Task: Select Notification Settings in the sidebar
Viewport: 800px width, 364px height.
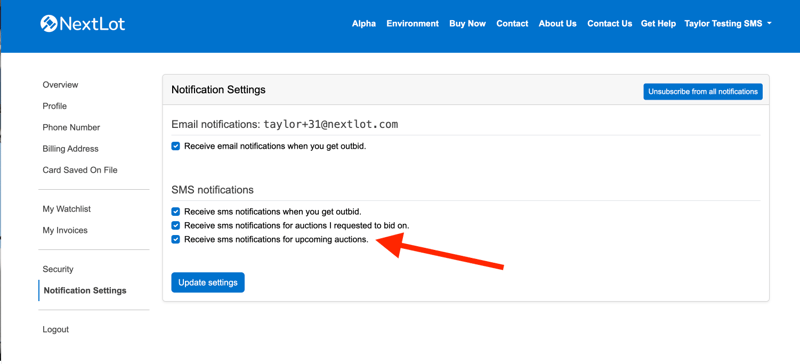Action: (85, 290)
